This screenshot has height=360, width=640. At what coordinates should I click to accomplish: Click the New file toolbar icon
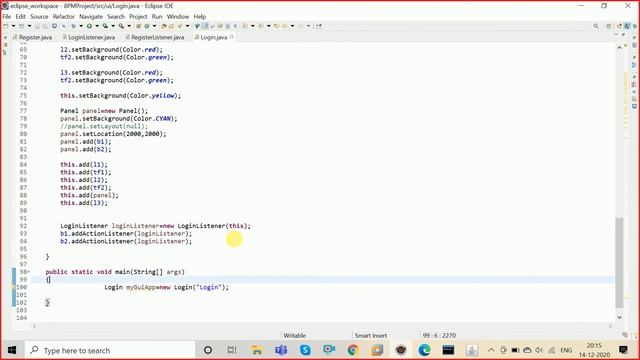(x=6, y=26)
